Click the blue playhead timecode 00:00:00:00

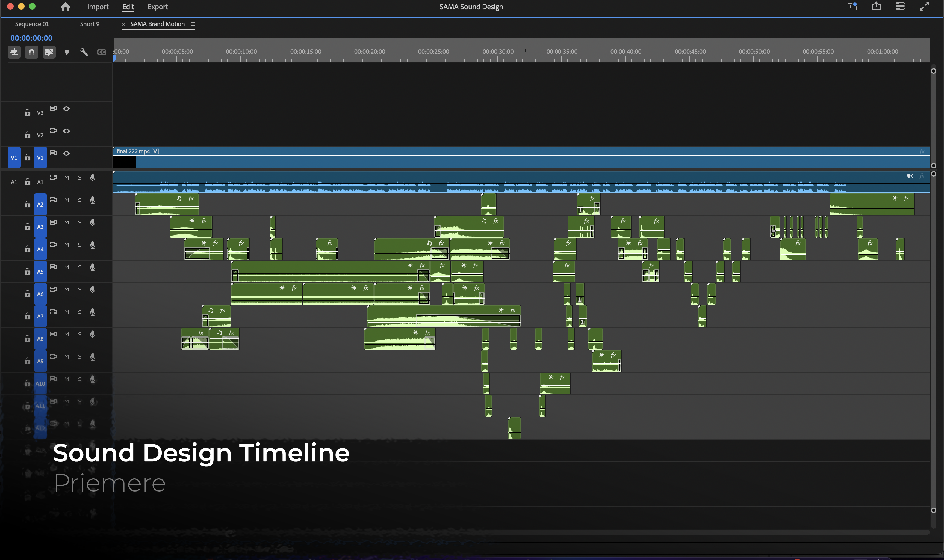tap(31, 38)
